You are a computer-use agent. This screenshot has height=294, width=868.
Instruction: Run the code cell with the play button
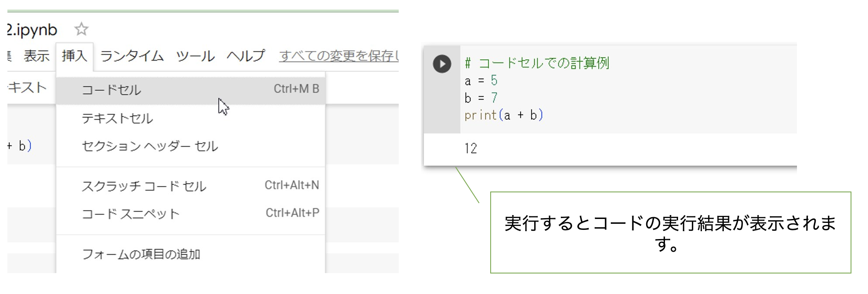click(x=441, y=63)
